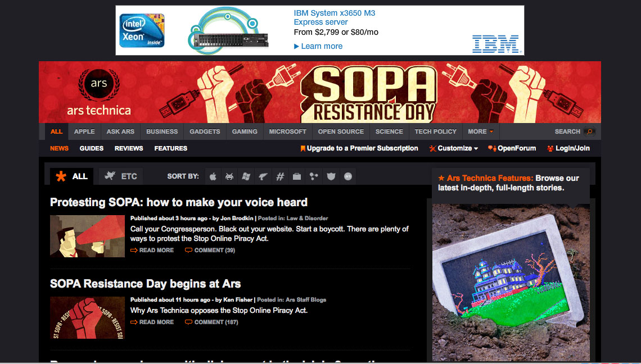Sort news by the ray gun icon

point(263,176)
